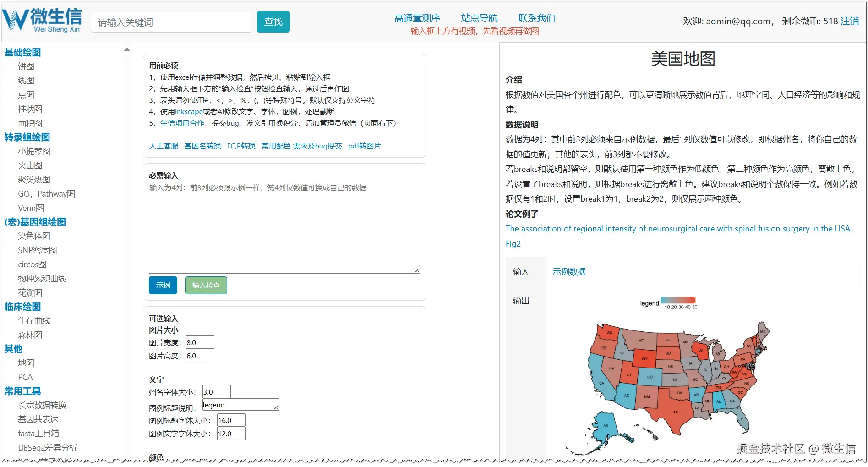Click the pdf转图片 link
This screenshot has width=868, height=467.
(365, 146)
